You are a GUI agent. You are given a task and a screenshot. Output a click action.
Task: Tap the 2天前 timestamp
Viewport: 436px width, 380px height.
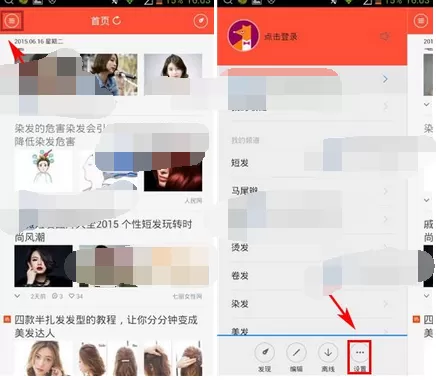pos(38,296)
